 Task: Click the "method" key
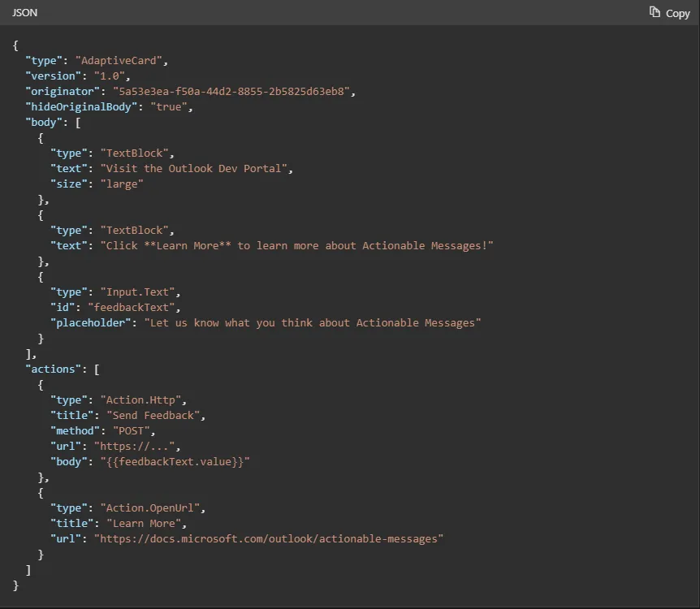click(x=75, y=431)
